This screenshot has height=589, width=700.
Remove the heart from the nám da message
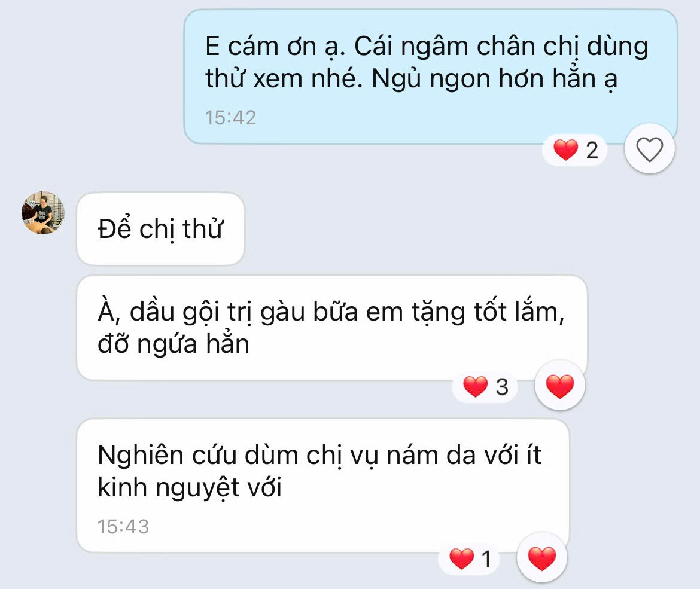pyautogui.click(x=542, y=558)
